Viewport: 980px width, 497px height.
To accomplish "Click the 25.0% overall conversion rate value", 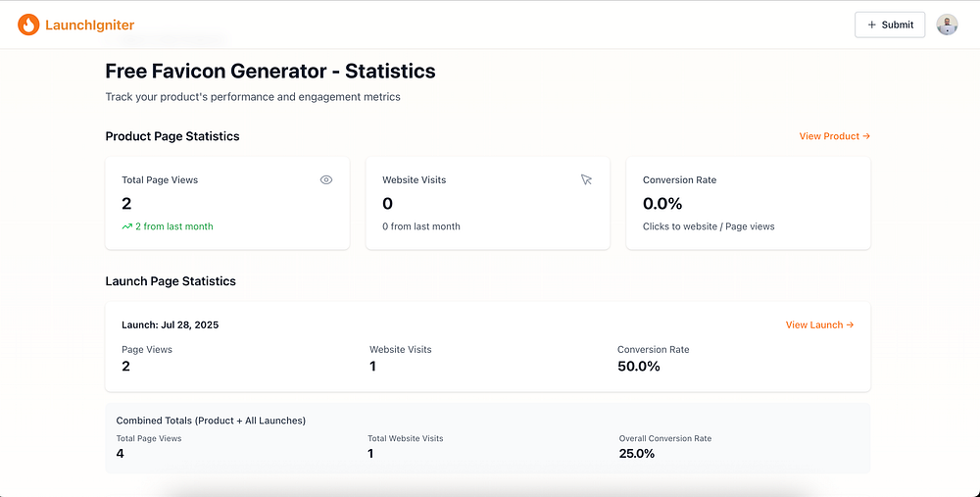I will pos(637,454).
